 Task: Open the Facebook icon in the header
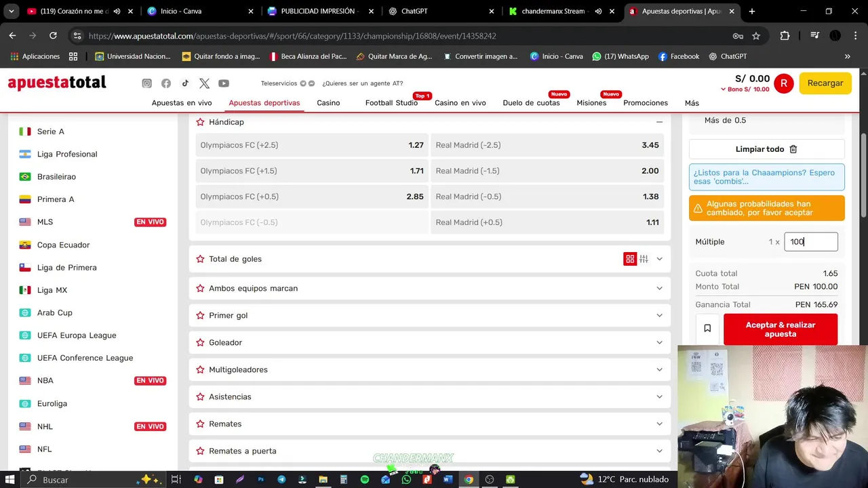point(166,83)
